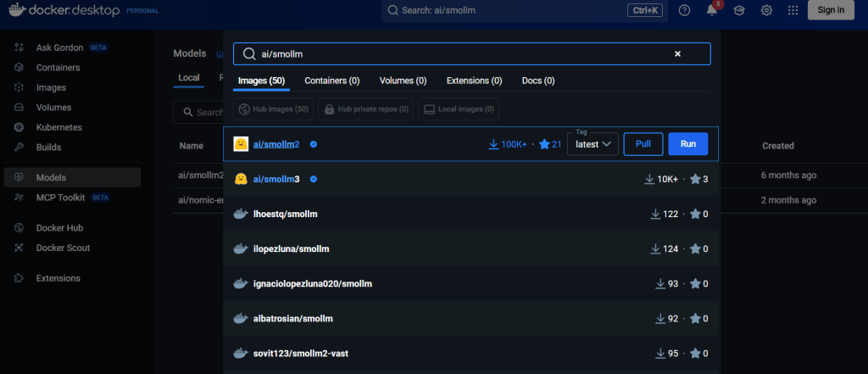Switch to the Images (50) tab

pos(261,81)
